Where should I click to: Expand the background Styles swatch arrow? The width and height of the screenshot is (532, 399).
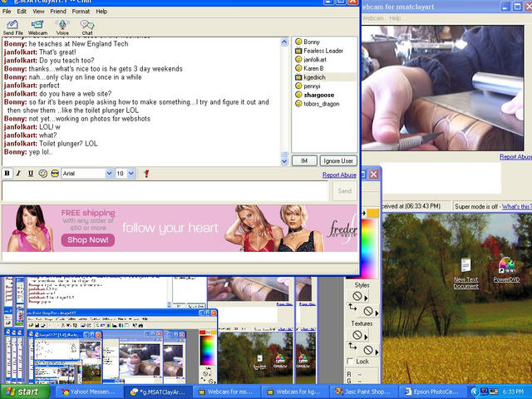(x=377, y=313)
